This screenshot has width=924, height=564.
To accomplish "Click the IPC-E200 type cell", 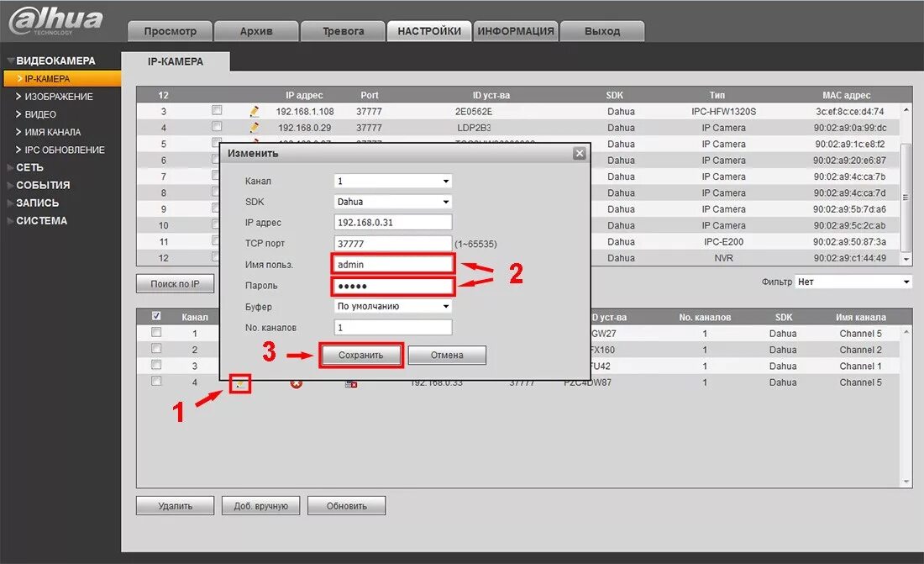I will click(723, 241).
